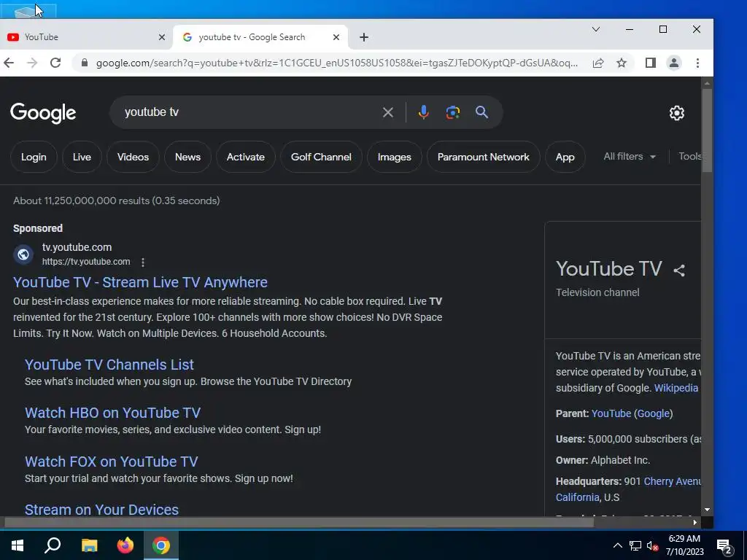
Task: Open YouTube TV - Stream Live TV Anywhere
Action: 140,282
